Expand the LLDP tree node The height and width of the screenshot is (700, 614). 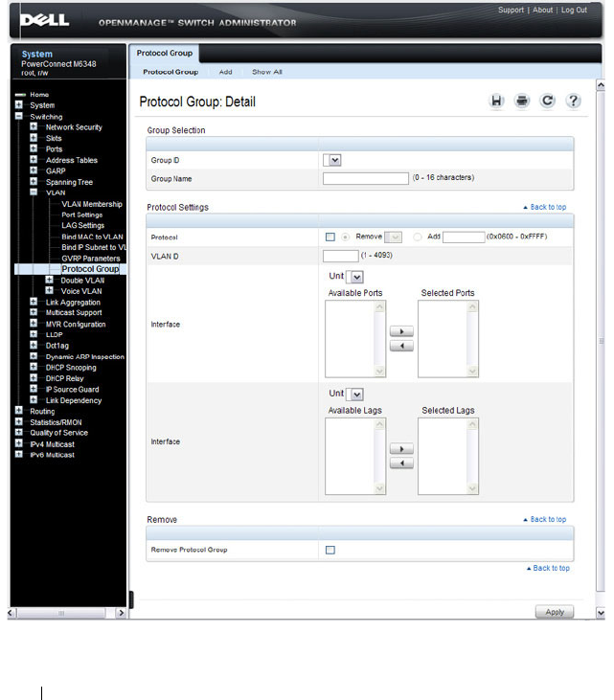click(34, 334)
